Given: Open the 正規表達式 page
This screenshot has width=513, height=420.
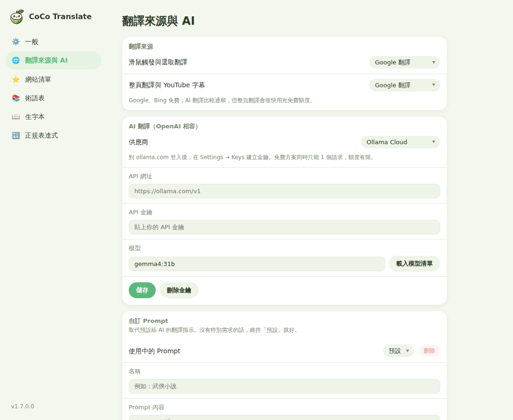Looking at the screenshot, I should click(x=54, y=135).
